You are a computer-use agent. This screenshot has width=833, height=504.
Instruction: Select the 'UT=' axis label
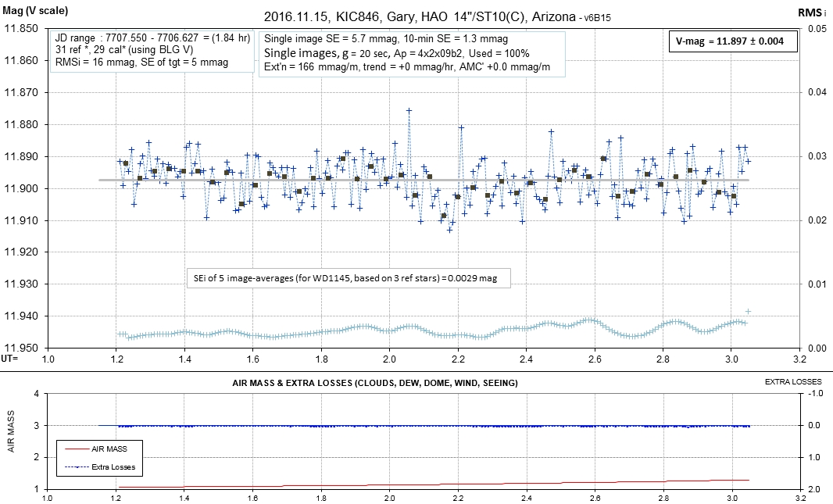[9, 359]
